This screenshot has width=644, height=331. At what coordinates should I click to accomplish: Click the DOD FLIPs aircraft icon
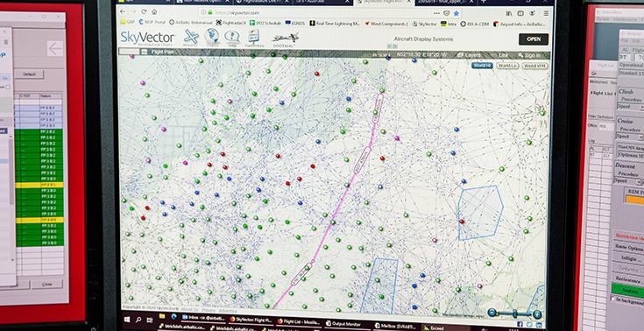point(285,39)
